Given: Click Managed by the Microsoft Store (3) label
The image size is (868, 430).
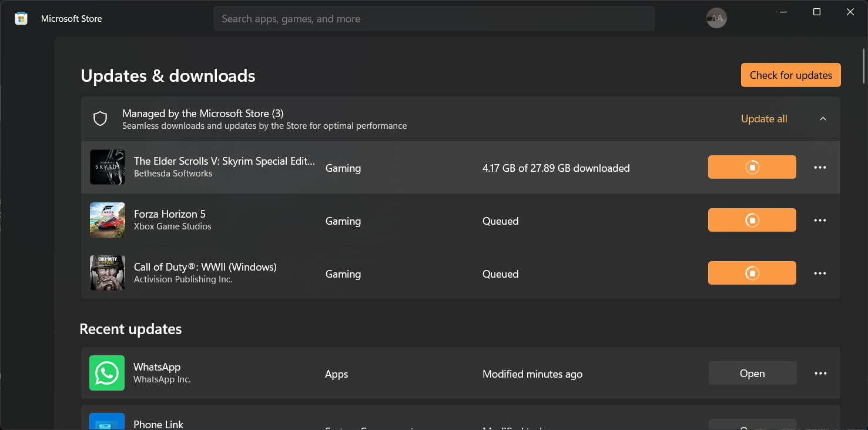Looking at the screenshot, I should click(203, 114).
